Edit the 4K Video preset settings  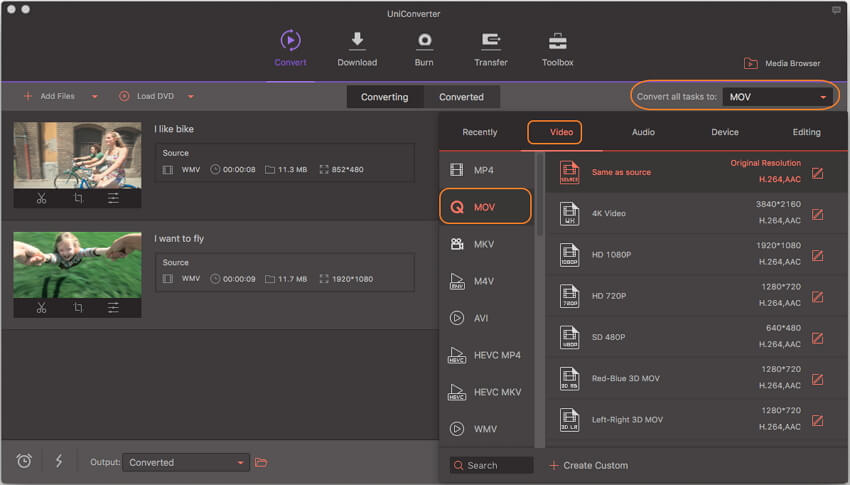pyautogui.click(x=817, y=215)
